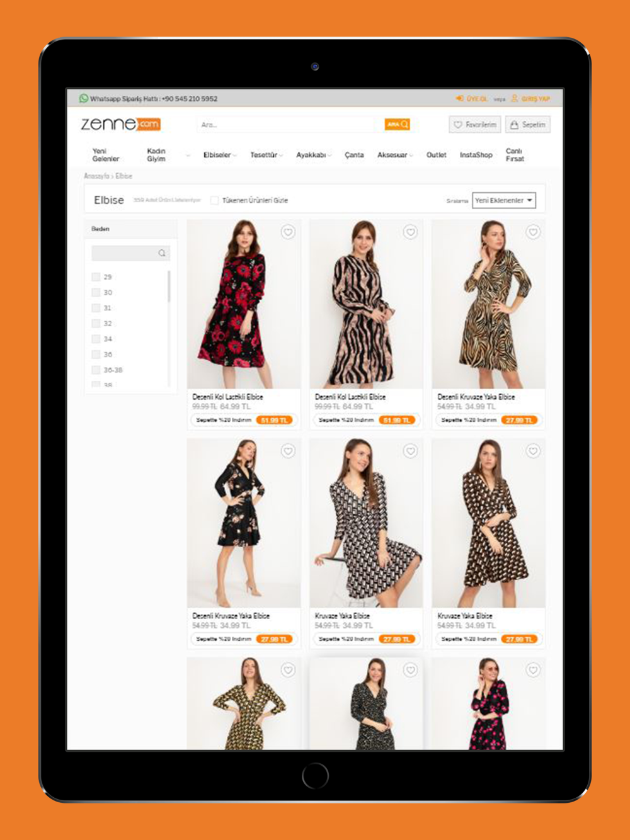Click the search icon in the Beden filter
The width and height of the screenshot is (630, 840).
162,253
